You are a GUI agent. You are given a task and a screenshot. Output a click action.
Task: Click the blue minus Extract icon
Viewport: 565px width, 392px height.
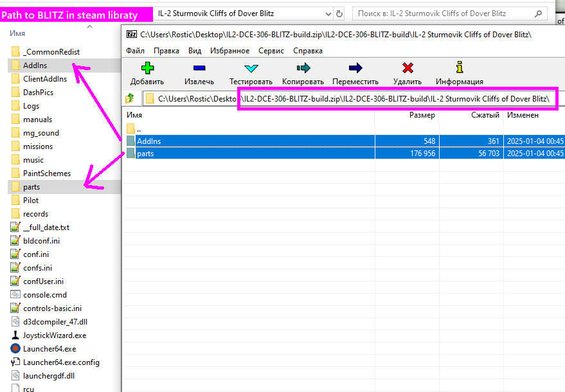199,67
